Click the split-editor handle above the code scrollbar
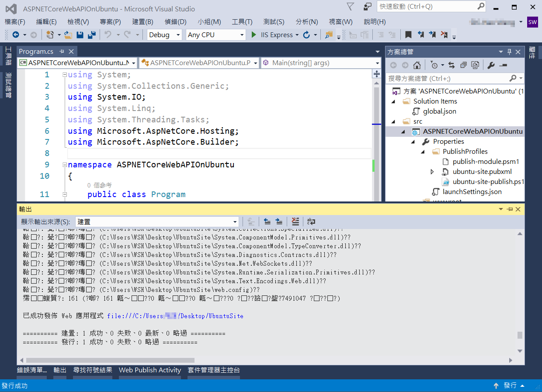 coord(377,74)
